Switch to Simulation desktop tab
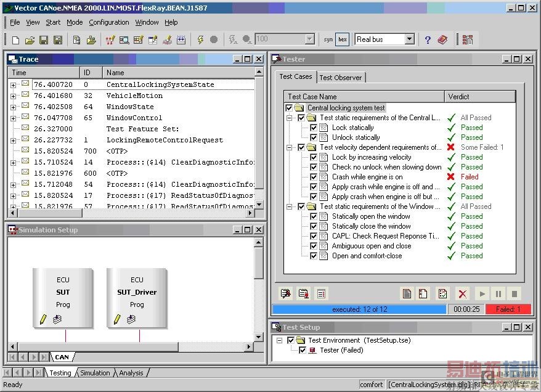This screenshot has height=392, width=541. (x=95, y=373)
